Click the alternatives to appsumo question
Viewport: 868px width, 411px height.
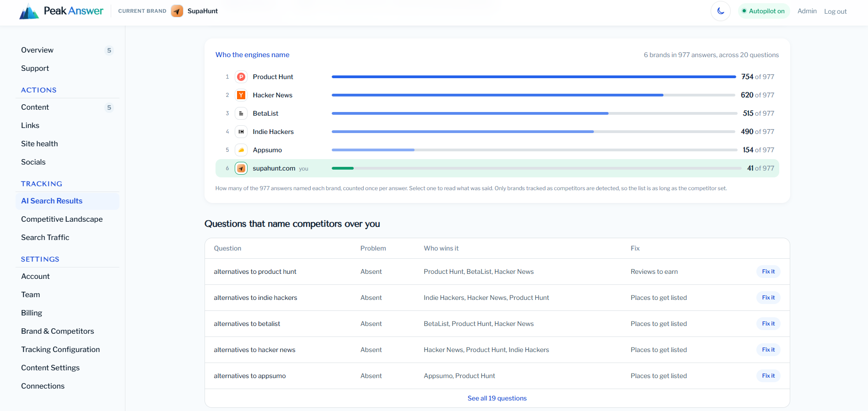(249, 376)
